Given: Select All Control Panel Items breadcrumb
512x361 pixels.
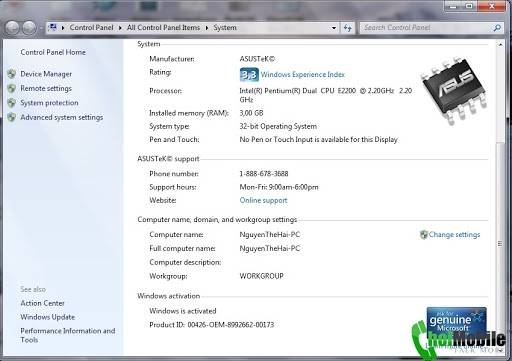Looking at the screenshot, I should (163, 28).
